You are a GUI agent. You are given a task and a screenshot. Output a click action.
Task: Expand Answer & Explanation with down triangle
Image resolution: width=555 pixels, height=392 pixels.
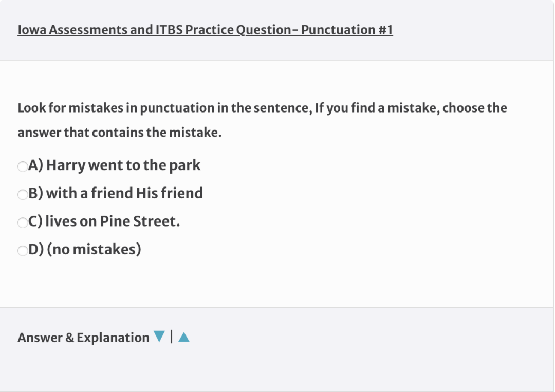click(x=159, y=337)
